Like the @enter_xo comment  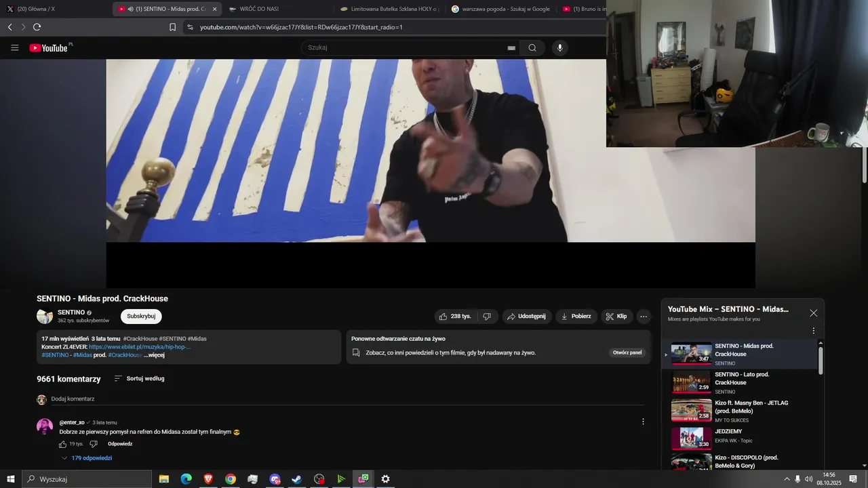coord(63,444)
